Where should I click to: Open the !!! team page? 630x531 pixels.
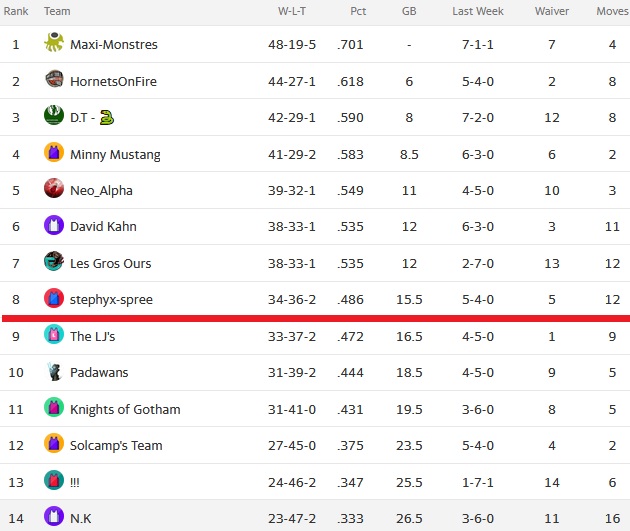tap(75, 482)
